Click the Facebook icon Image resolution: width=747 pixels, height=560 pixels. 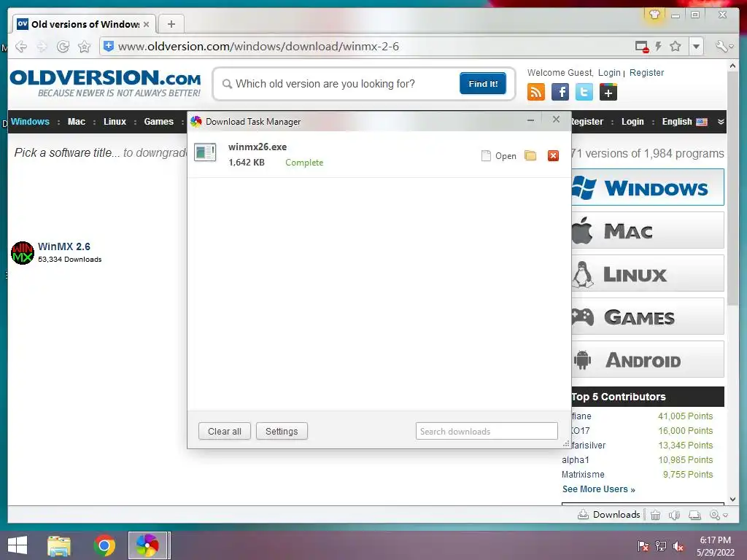point(560,91)
